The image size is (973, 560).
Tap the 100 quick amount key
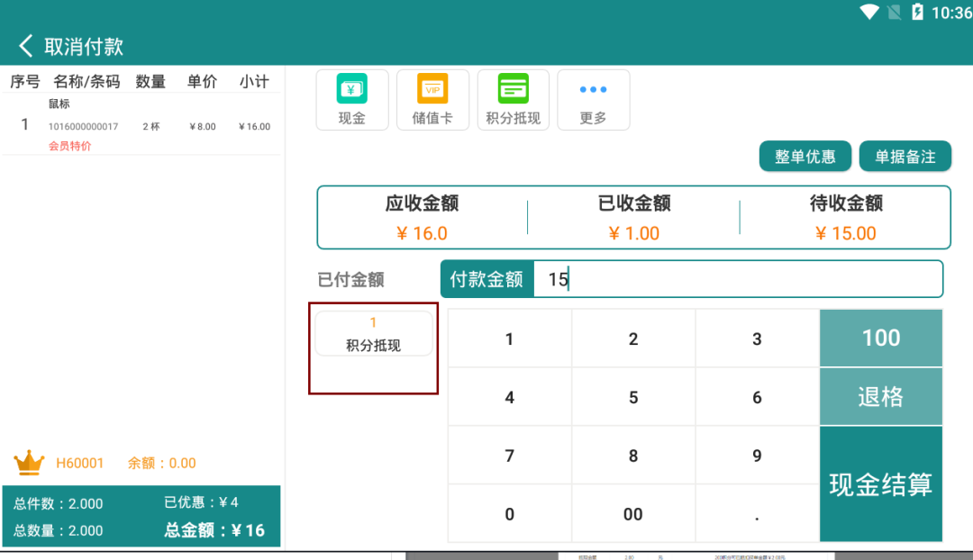click(880, 338)
